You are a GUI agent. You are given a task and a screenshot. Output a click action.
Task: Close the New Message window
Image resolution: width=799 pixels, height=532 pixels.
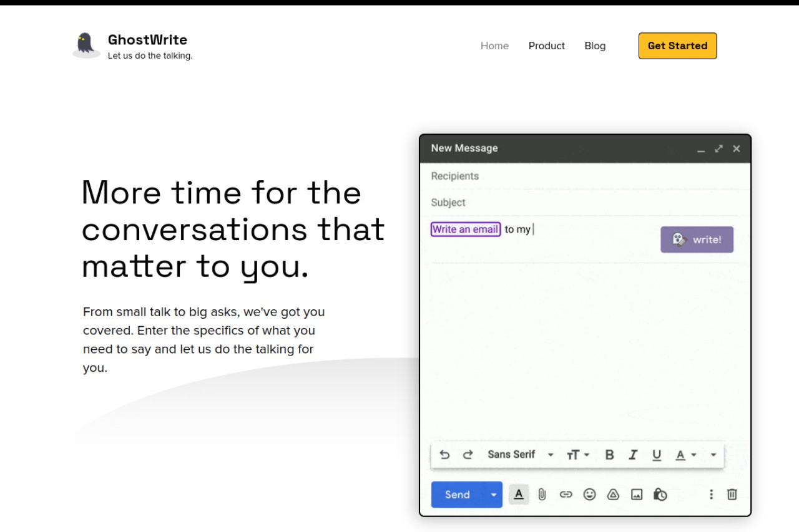tap(737, 148)
